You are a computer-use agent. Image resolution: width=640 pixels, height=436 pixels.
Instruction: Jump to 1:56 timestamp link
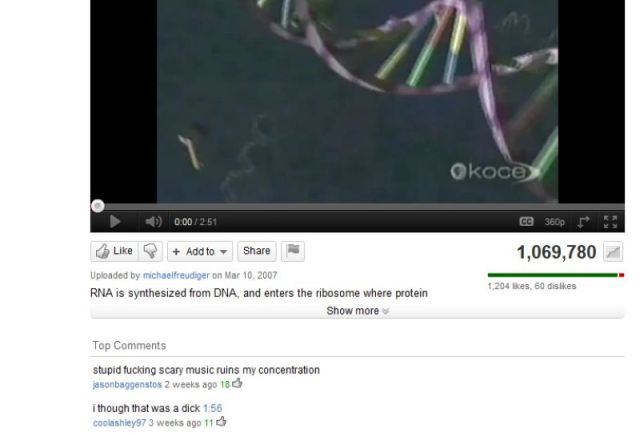212,408
